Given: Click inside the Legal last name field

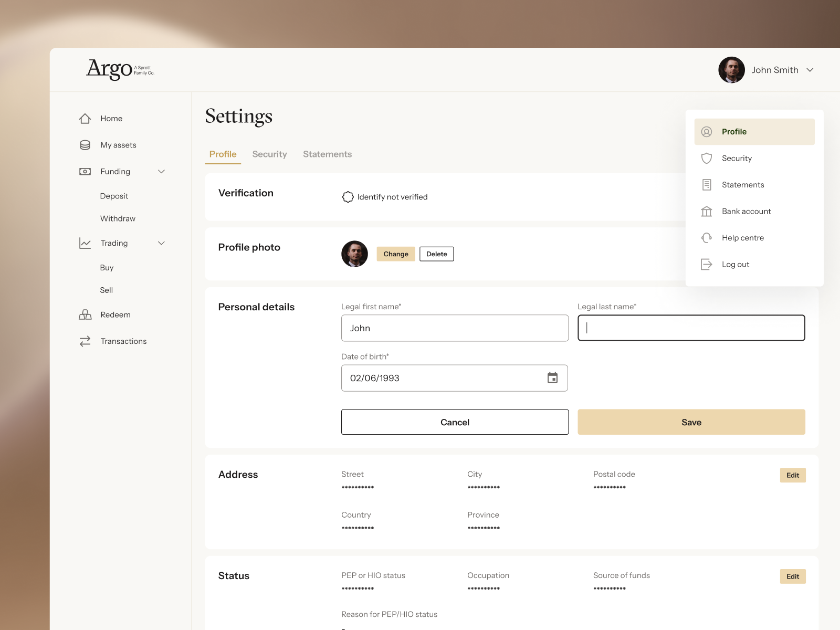Looking at the screenshot, I should (x=690, y=328).
